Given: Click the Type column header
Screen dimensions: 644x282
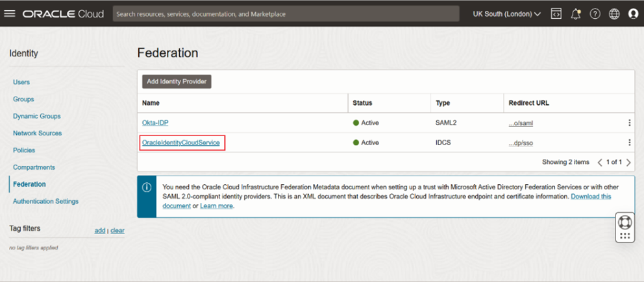Looking at the screenshot, I should (443, 103).
